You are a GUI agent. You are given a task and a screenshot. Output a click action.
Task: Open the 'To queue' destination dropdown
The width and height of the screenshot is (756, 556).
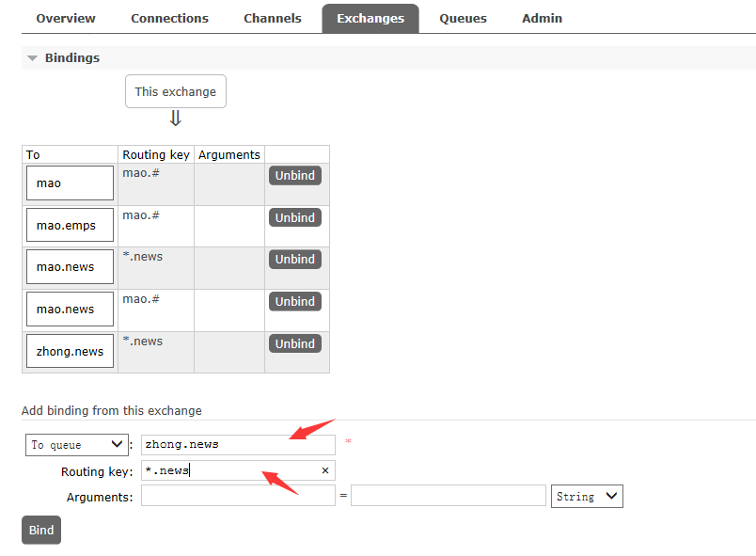(77, 445)
